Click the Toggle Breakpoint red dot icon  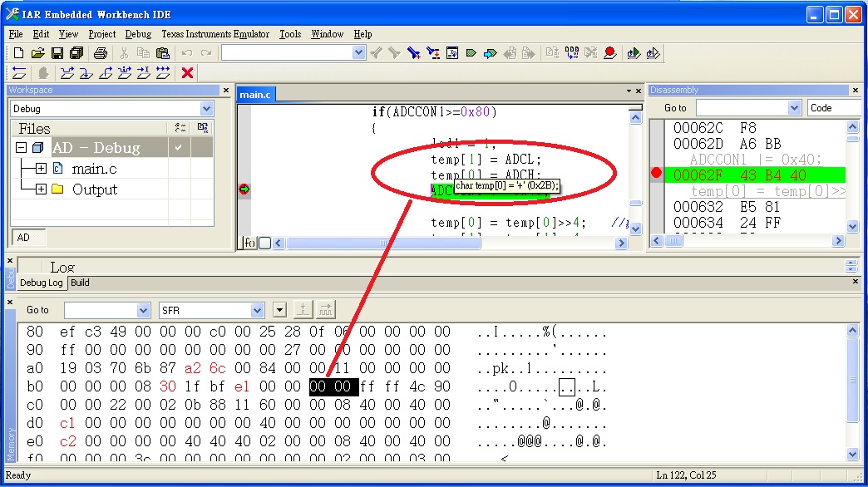click(610, 53)
